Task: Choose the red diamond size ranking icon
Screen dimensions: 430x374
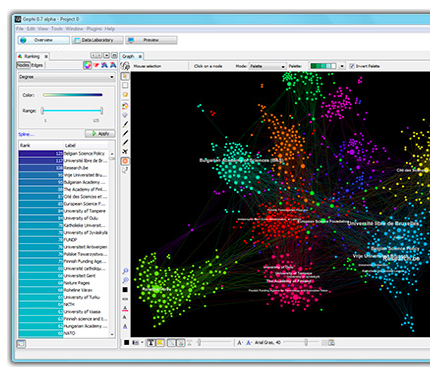Action: [x=96, y=65]
